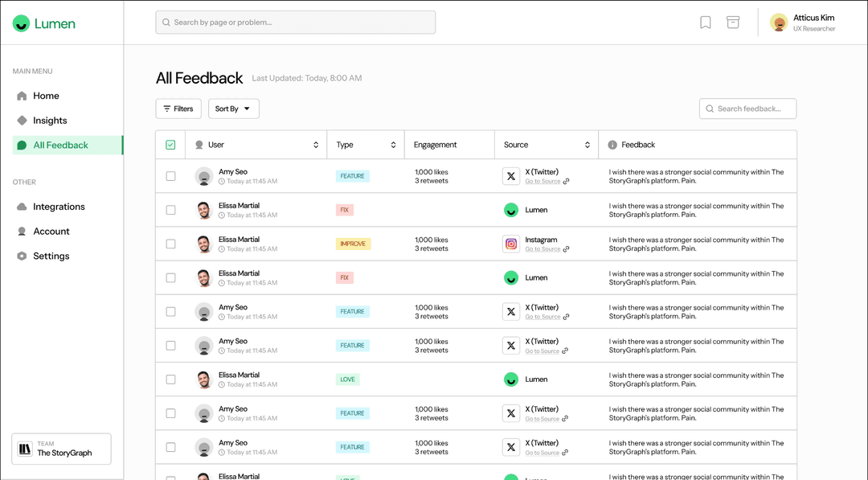The width and height of the screenshot is (868, 480).
Task: Open the archive box icon in header
Action: point(733,23)
